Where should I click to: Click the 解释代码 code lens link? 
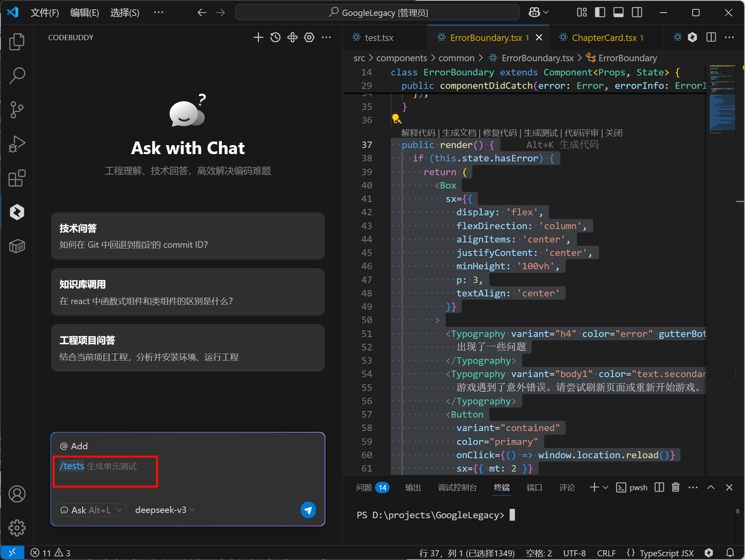[x=418, y=133]
